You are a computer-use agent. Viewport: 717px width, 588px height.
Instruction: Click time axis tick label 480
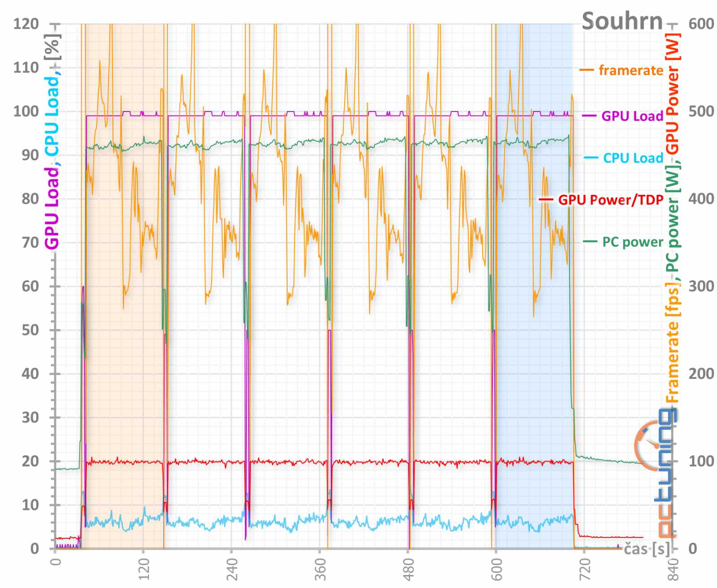[408, 569]
